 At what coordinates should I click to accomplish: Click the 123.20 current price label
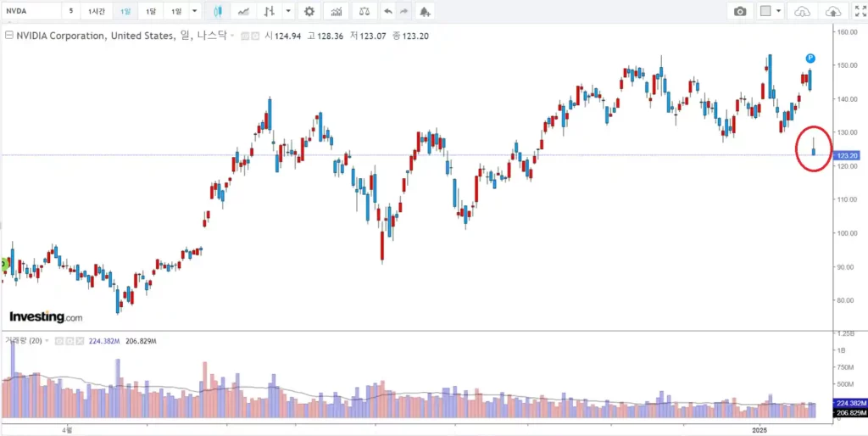(x=847, y=156)
